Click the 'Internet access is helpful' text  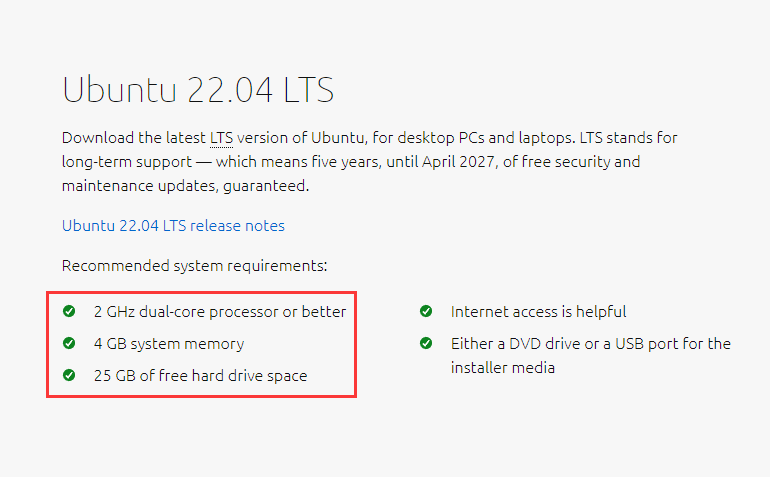pos(538,312)
